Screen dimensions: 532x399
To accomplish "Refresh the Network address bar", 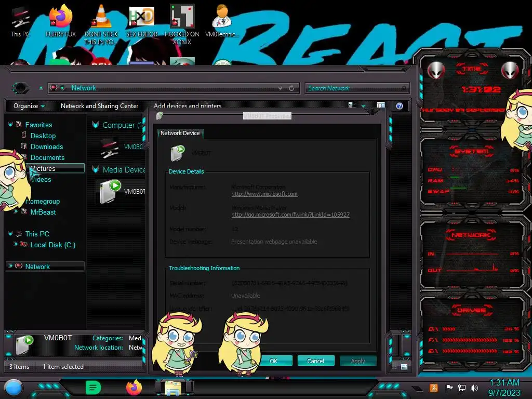I will pyautogui.click(x=291, y=88).
